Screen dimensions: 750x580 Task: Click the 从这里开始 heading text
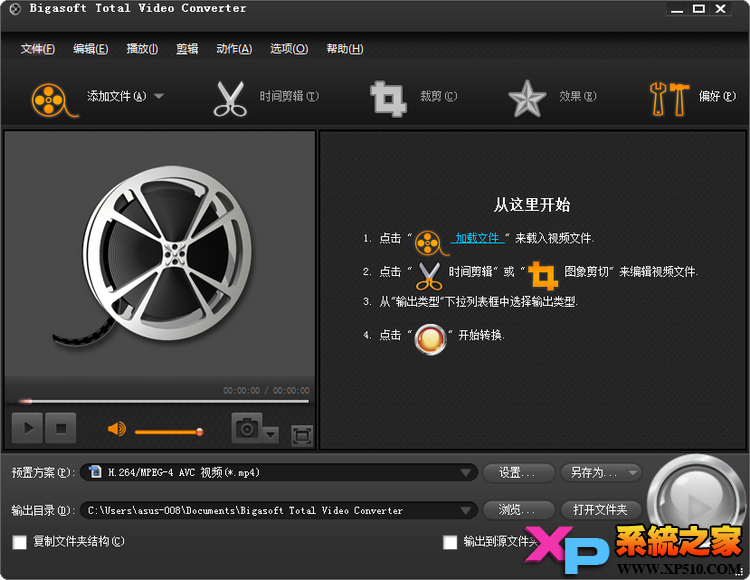(532, 205)
